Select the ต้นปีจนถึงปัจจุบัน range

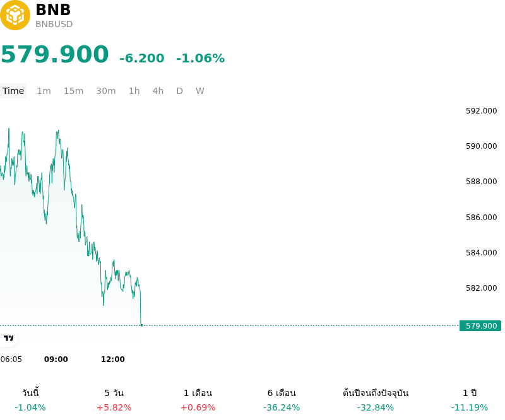(376, 400)
